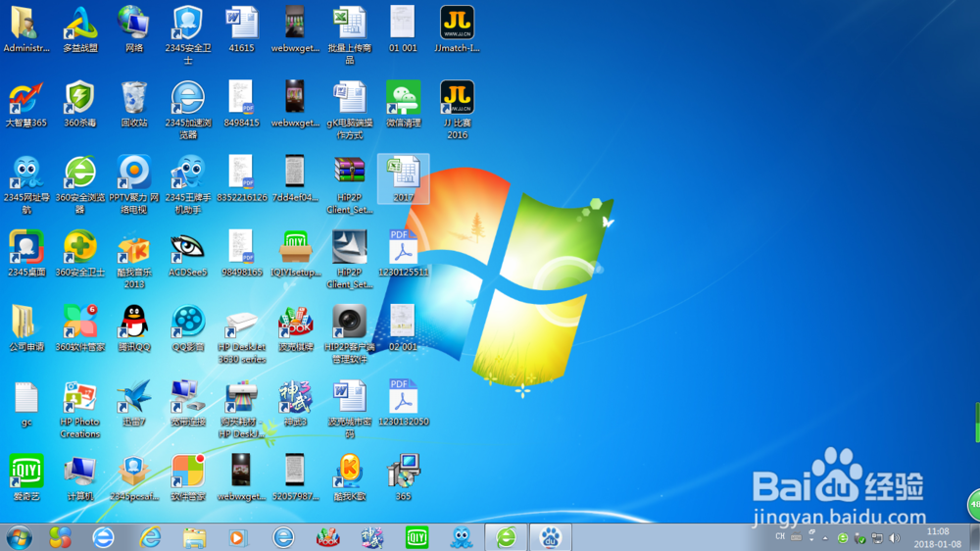Select the 多益战盟 desktop shortcut

coord(80,29)
